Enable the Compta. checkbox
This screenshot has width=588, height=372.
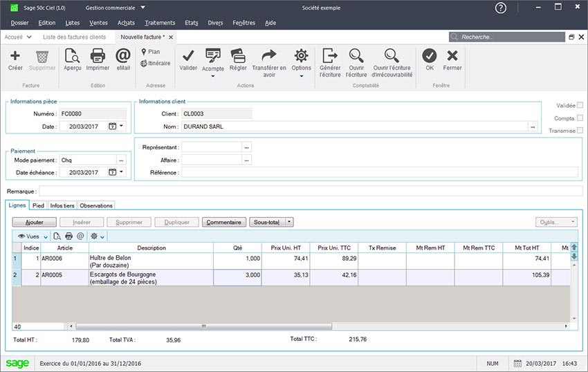tap(580, 118)
